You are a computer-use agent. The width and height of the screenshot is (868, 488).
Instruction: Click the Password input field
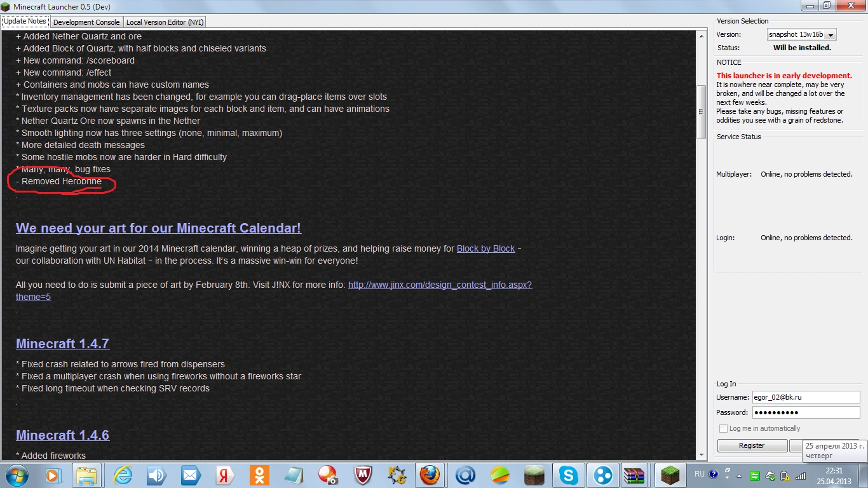[806, 412]
